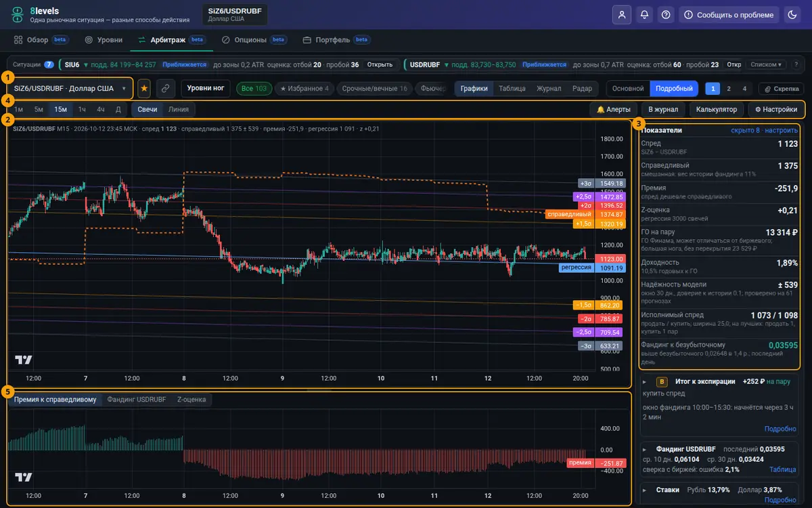Select the Фандинг USDRUBF sub-chart tab
Viewport: 812px width, 508px height.
[137, 400]
